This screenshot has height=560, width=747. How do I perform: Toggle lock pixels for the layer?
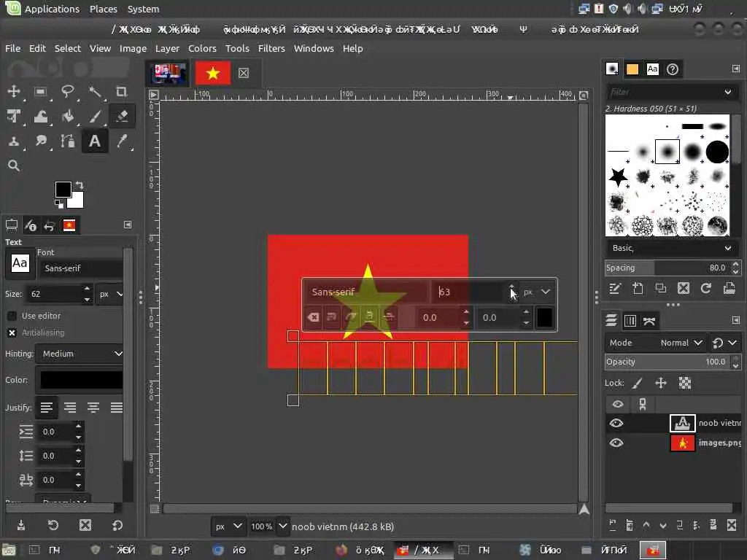point(638,383)
